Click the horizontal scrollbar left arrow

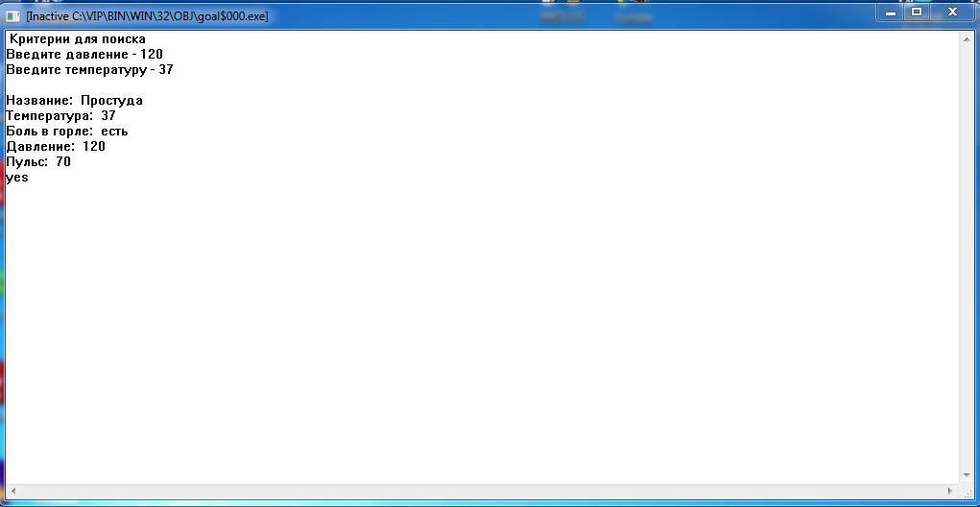[12, 492]
